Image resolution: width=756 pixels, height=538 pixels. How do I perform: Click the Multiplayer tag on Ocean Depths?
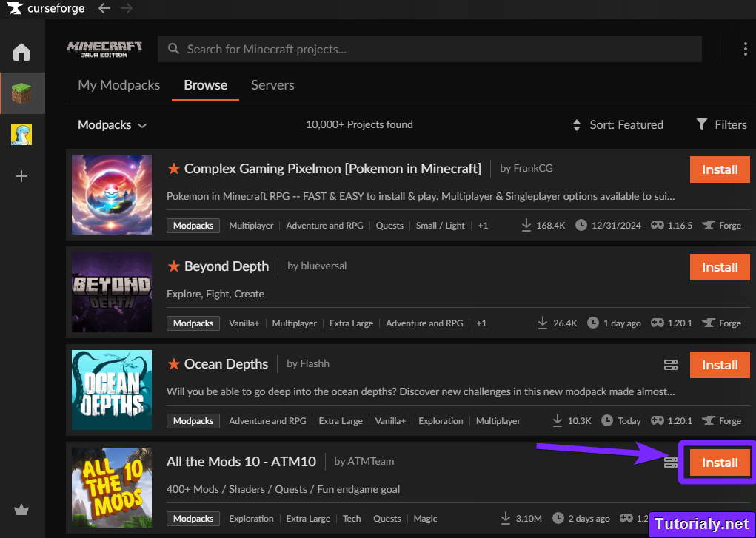point(498,421)
